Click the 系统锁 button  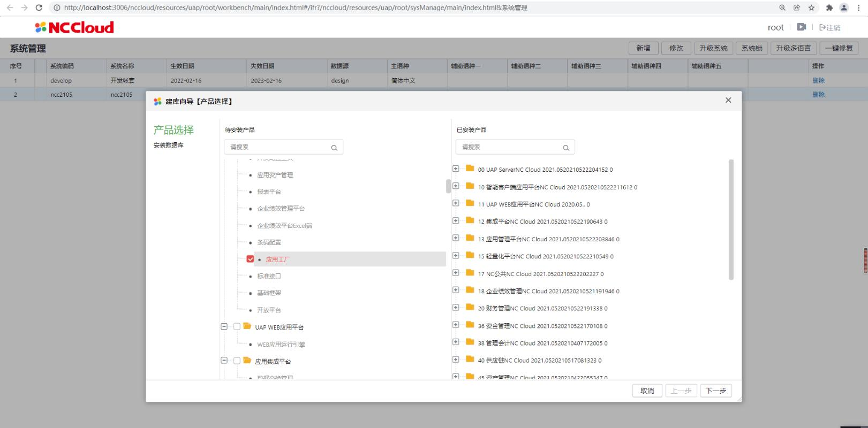(x=752, y=48)
